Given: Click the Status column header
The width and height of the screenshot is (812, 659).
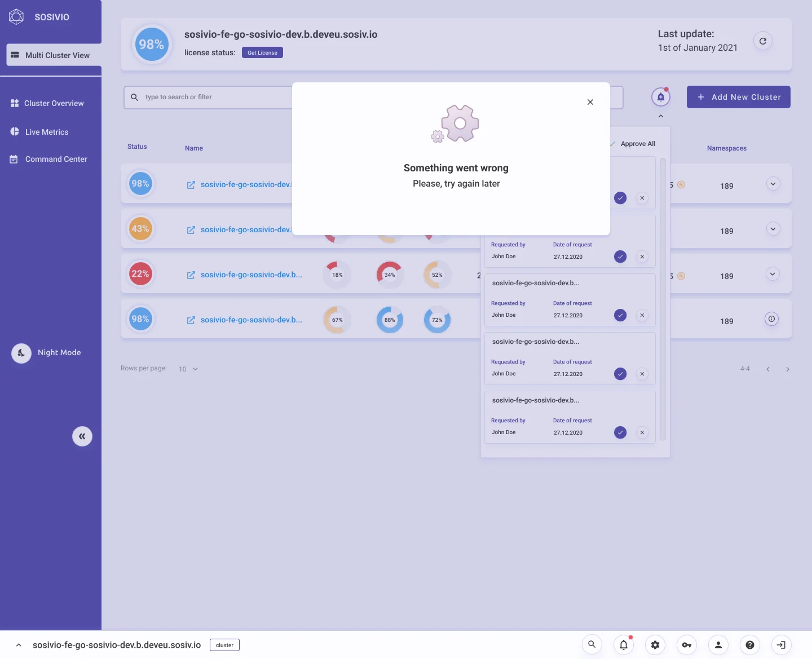Looking at the screenshot, I should click(137, 147).
